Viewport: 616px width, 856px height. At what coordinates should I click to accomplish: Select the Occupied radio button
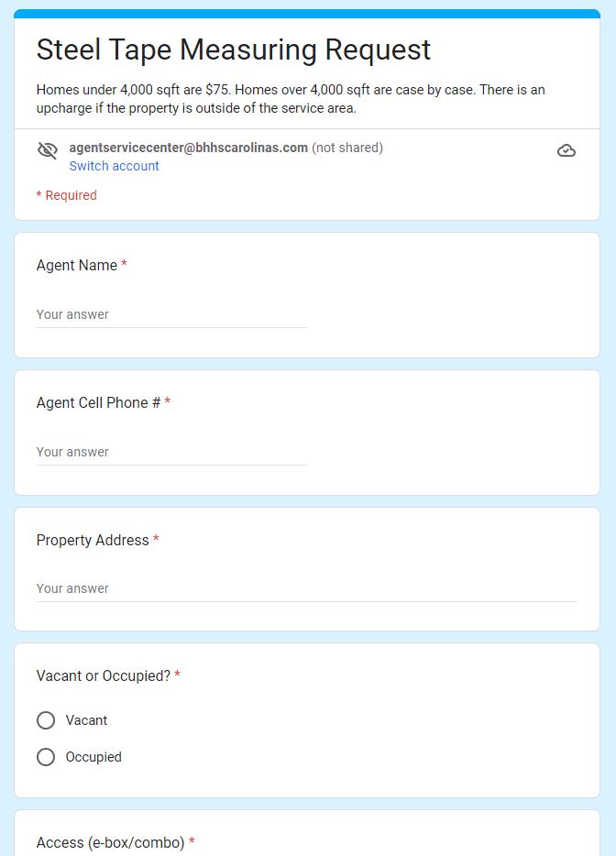(46, 757)
